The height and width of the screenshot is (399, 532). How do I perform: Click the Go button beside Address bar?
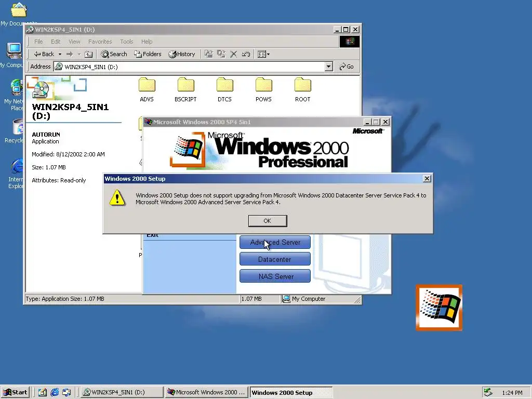click(x=347, y=66)
